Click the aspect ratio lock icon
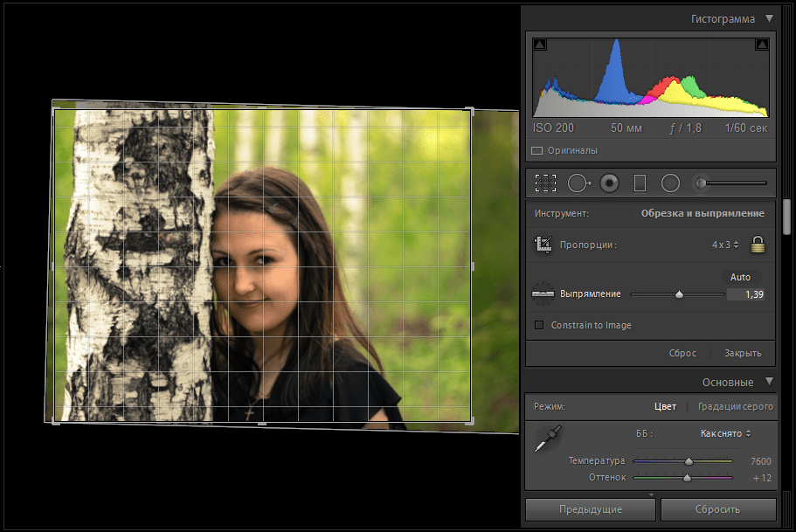 tap(758, 245)
